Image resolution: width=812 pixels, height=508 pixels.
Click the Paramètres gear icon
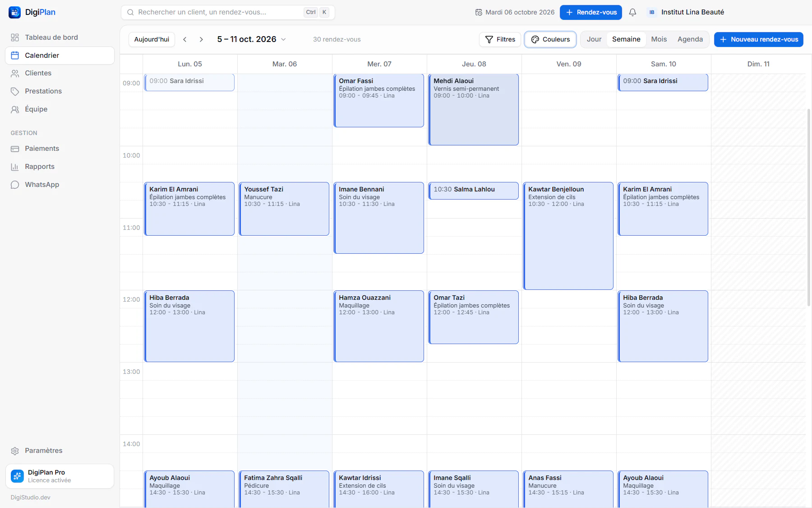(15, 451)
